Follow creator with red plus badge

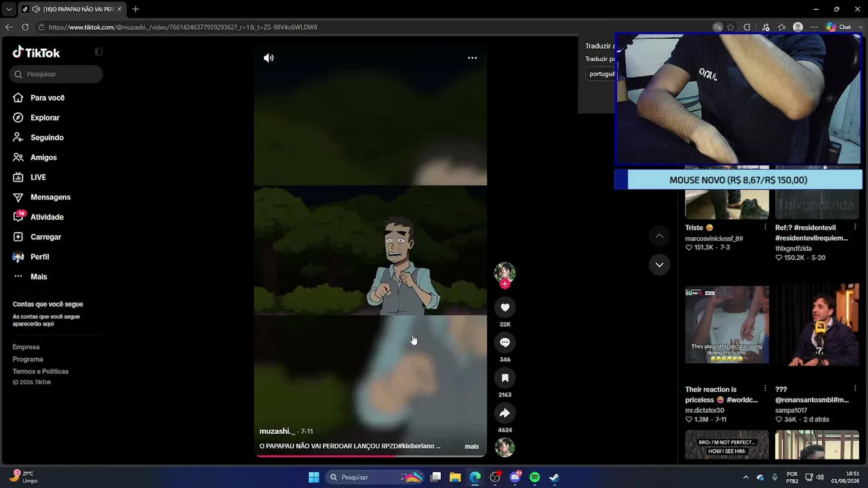pyautogui.click(x=505, y=284)
